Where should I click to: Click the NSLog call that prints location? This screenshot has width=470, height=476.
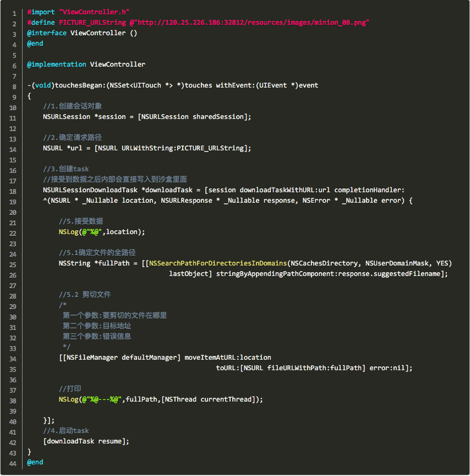pos(102,232)
